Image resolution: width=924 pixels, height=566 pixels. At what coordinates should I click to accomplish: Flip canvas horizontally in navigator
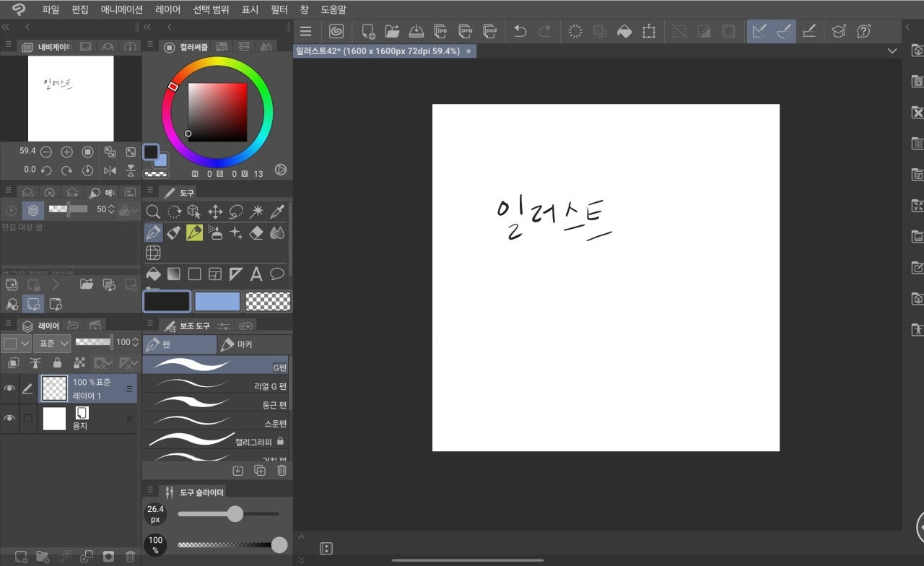[110, 170]
